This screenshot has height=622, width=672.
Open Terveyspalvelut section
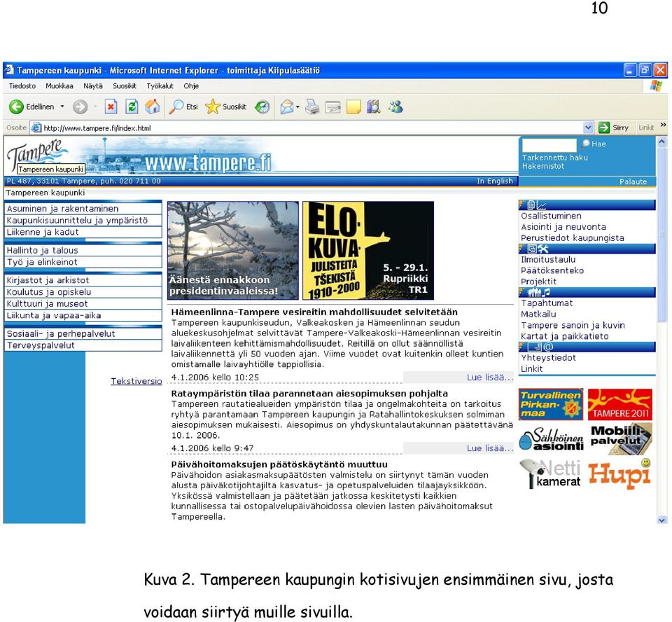coord(83,345)
